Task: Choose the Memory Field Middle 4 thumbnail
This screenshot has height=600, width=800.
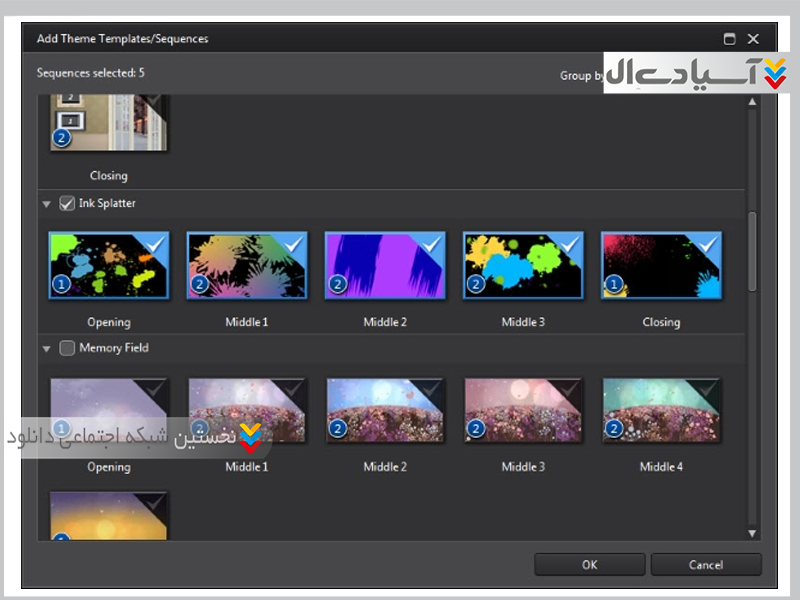Action: click(x=660, y=410)
